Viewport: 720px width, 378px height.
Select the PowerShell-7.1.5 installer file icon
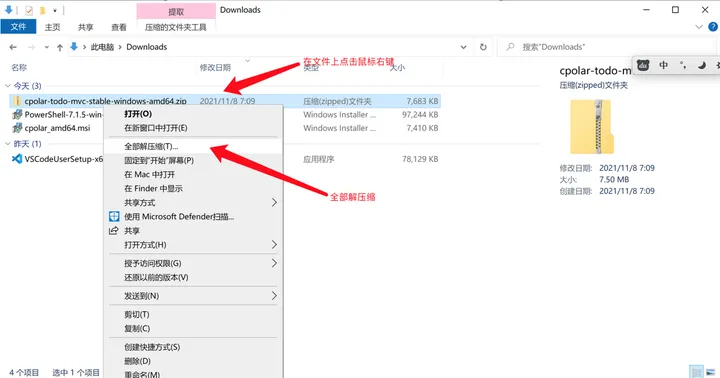click(17, 114)
